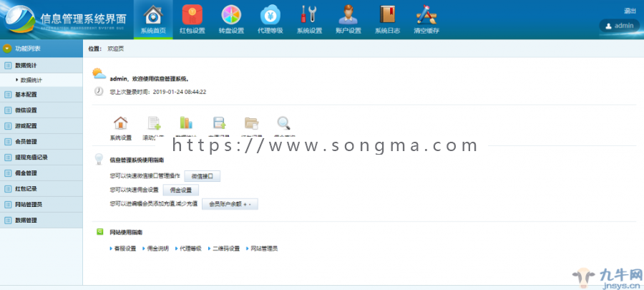Open the 系统首页 home tab

(153, 19)
